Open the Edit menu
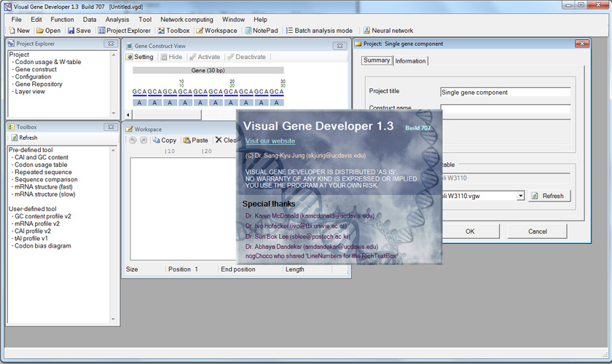612x364 pixels. [36, 20]
